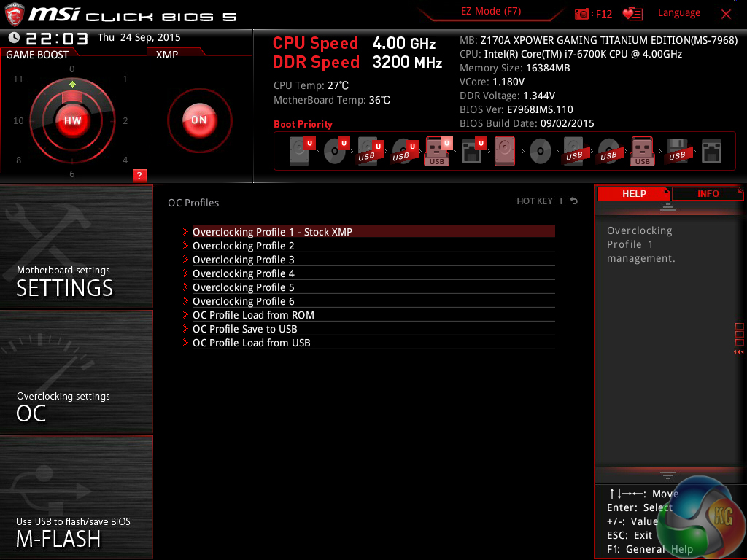The image size is (747, 560).
Task: Select the legacy network boot icon without badge
Action: point(711,151)
